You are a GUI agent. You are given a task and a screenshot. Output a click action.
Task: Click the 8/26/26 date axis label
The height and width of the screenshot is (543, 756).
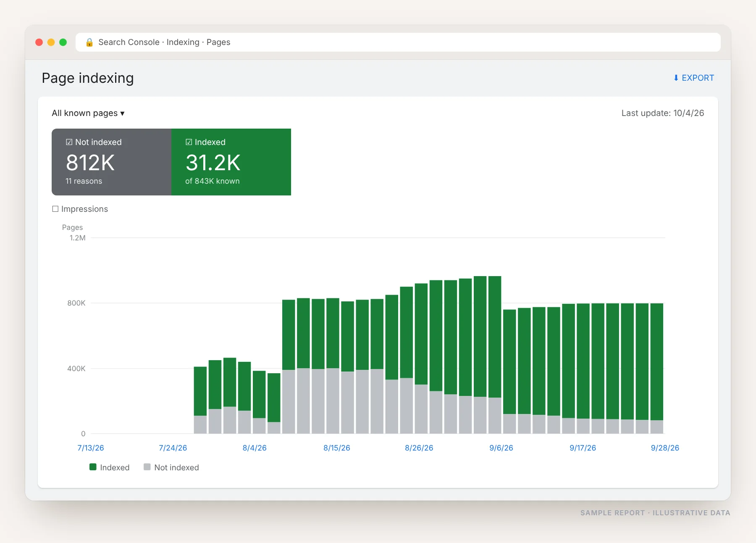click(x=419, y=448)
